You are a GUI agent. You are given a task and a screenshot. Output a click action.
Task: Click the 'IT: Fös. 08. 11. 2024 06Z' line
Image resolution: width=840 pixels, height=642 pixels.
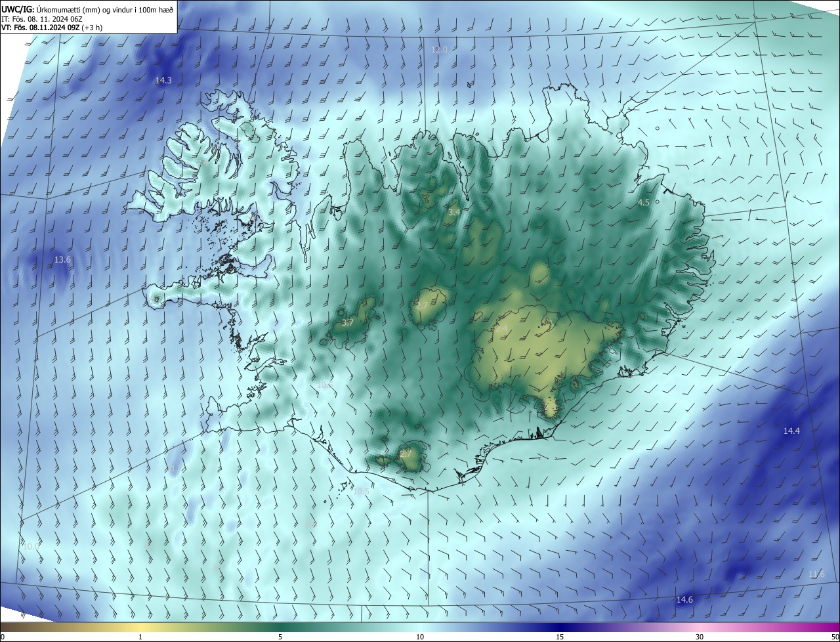(41, 18)
